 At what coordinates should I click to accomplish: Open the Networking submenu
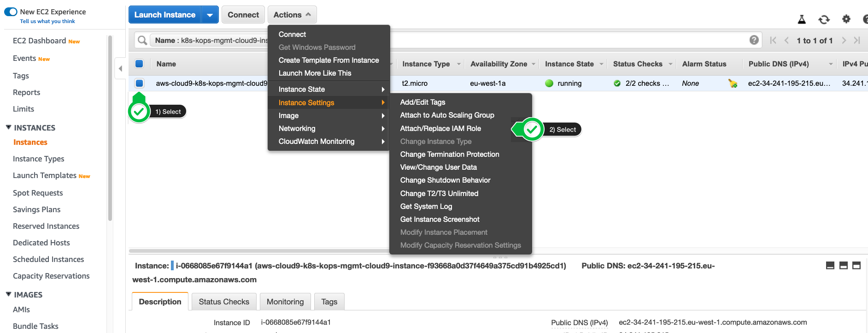pyautogui.click(x=329, y=129)
